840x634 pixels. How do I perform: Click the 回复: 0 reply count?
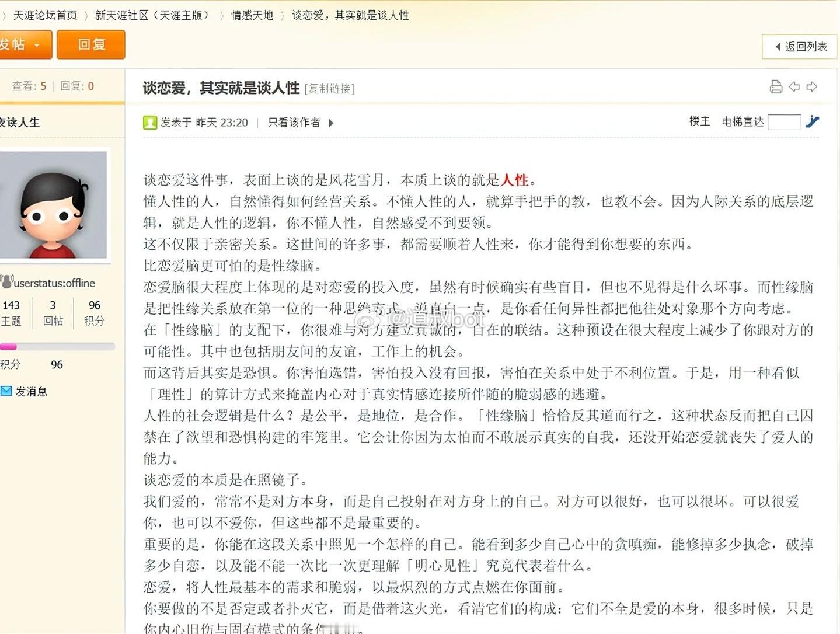(x=77, y=86)
